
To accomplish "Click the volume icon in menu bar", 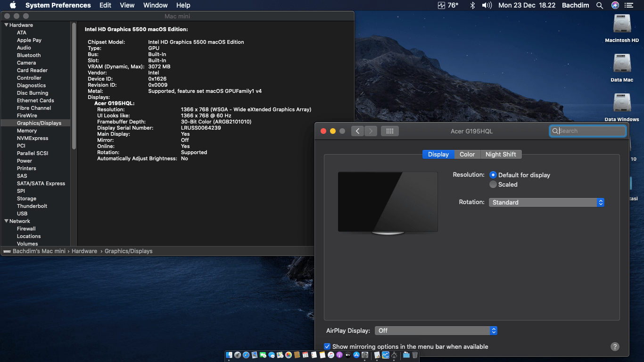I will (x=487, y=5).
